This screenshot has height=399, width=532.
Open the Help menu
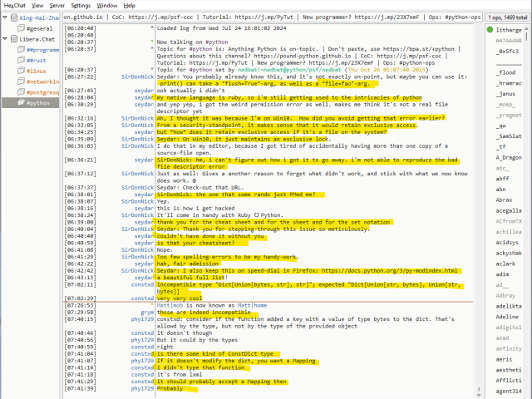tap(130, 6)
